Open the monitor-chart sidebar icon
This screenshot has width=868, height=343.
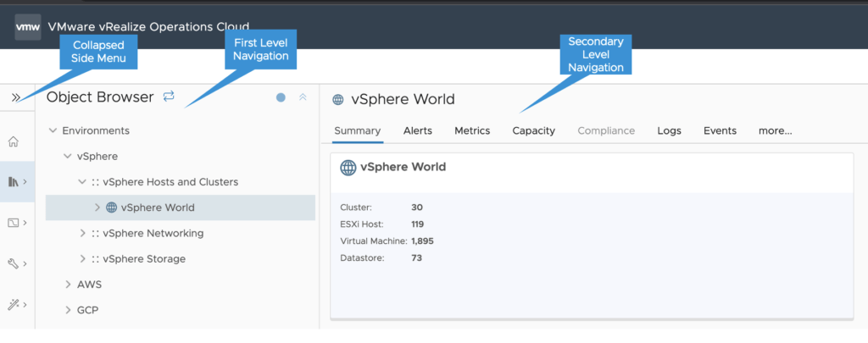pyautogui.click(x=14, y=223)
